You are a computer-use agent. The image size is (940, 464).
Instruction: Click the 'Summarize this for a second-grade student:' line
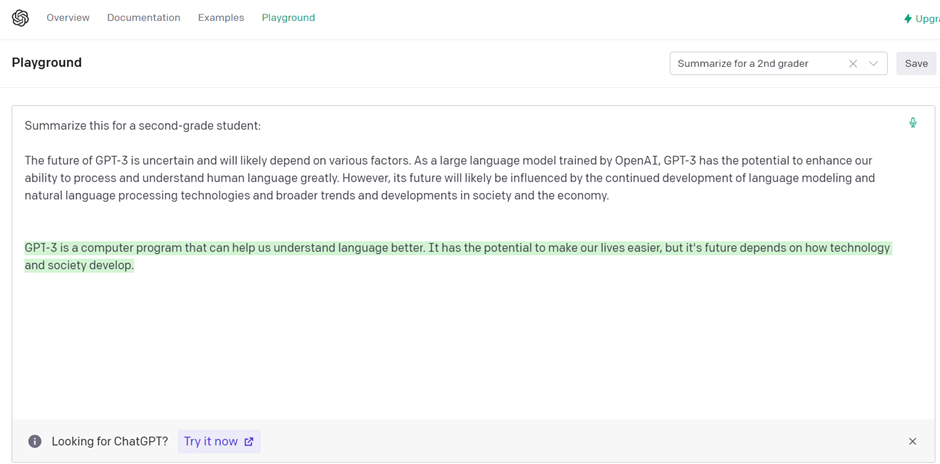pyautogui.click(x=143, y=126)
